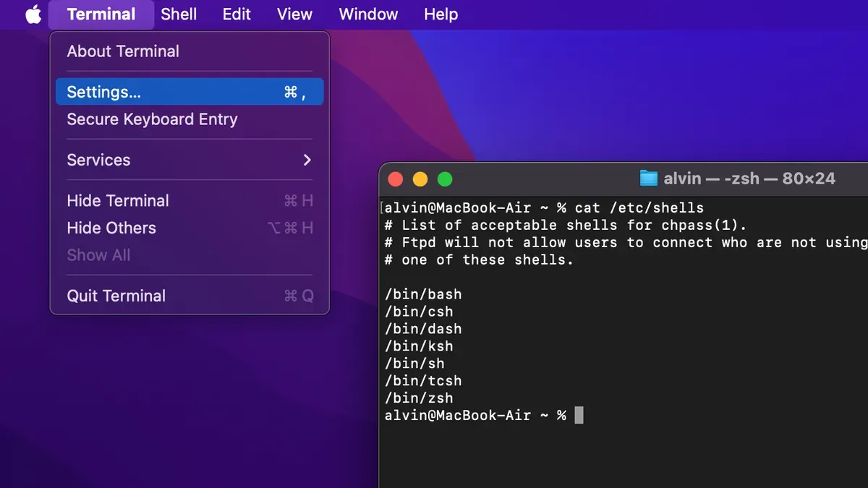This screenshot has height=488, width=868.
Task: Minimize the Terminal window with the yellow button
Action: pyautogui.click(x=420, y=179)
